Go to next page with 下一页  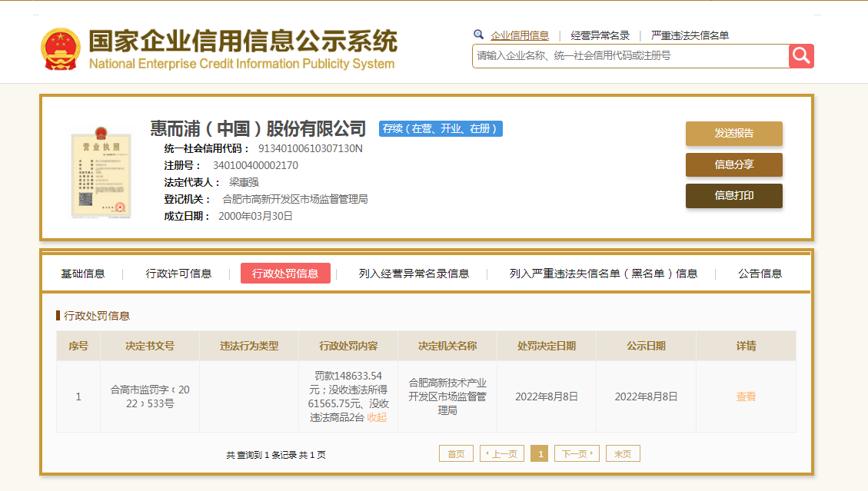pos(577,454)
